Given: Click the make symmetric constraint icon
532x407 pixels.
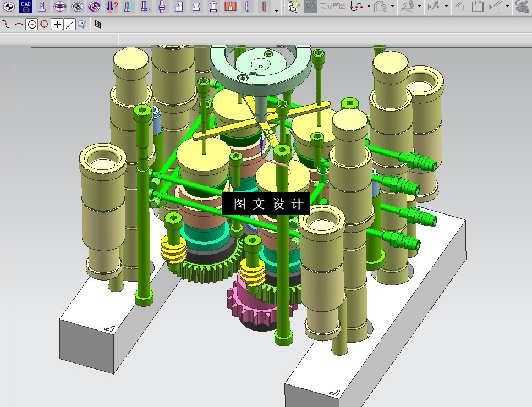Looking at the screenshot, I should (x=478, y=7).
